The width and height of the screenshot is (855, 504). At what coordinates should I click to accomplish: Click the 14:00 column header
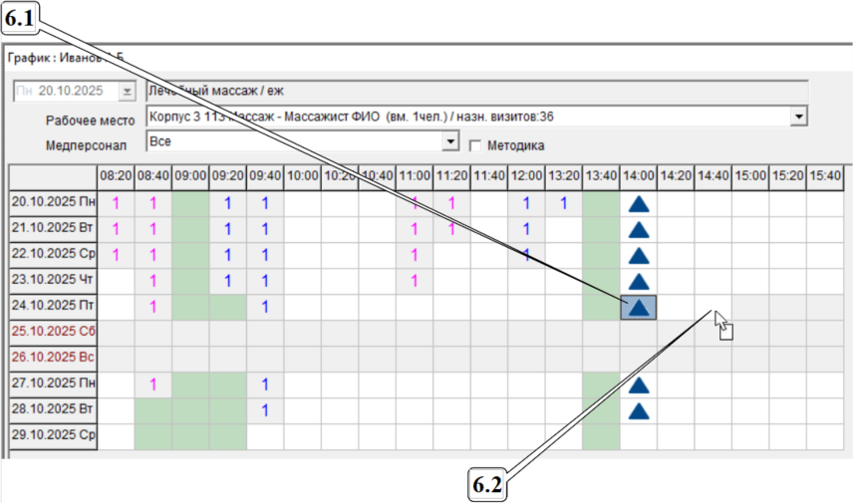pyautogui.click(x=639, y=175)
